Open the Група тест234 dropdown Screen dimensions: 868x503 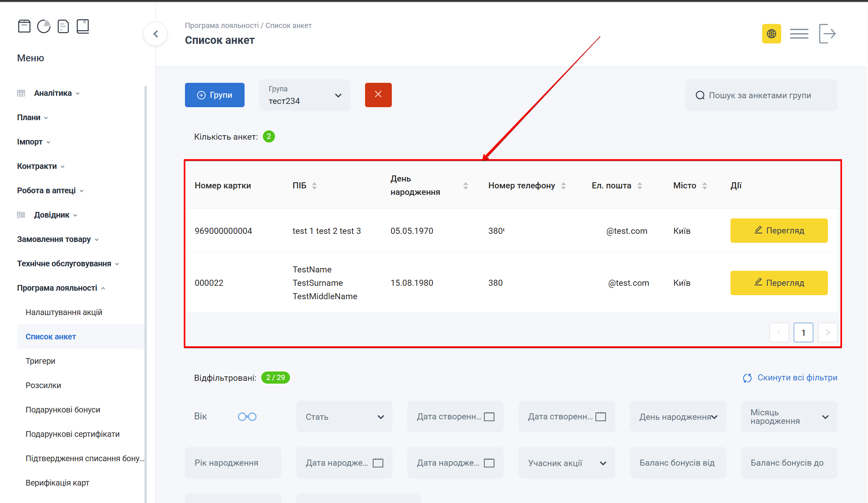click(305, 95)
